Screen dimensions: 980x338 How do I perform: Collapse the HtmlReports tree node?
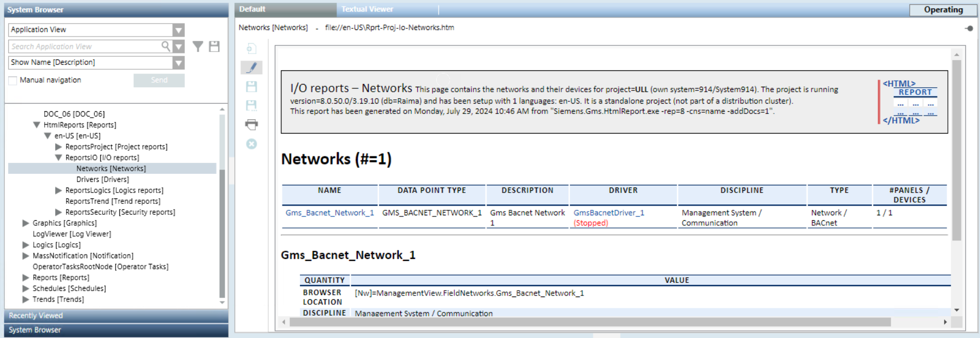[37, 125]
